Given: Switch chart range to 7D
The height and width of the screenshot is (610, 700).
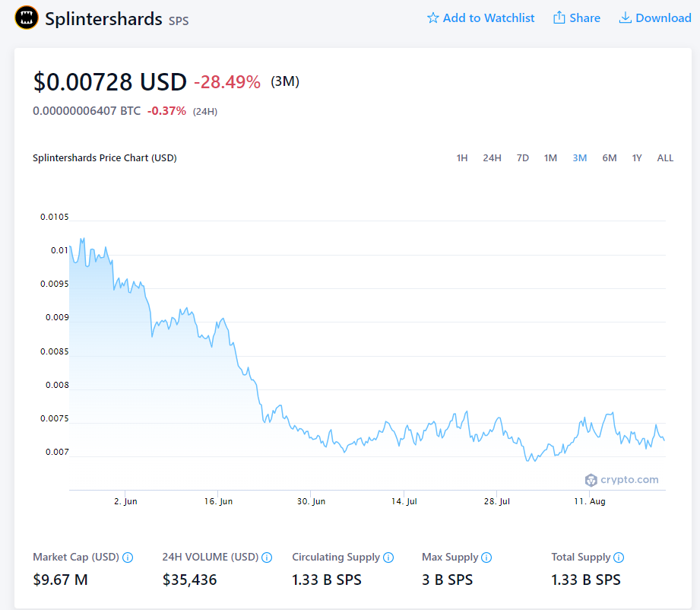Looking at the screenshot, I should (523, 157).
